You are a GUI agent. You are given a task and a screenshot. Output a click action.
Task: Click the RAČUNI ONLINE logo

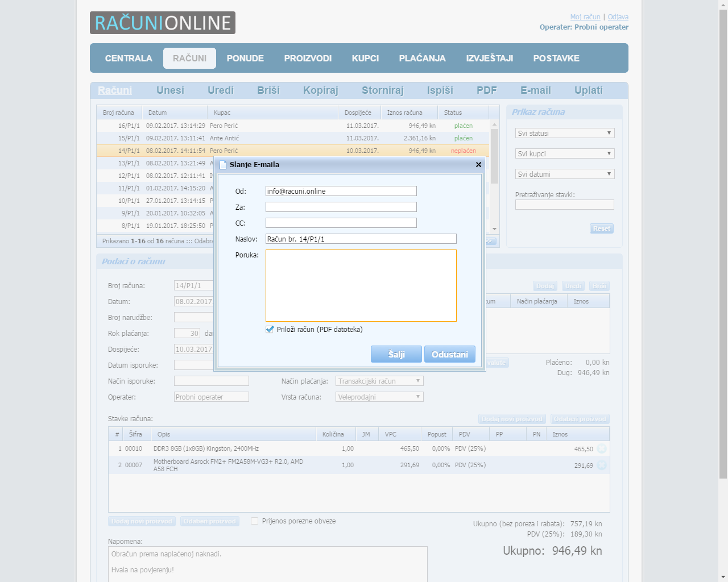[x=163, y=23]
